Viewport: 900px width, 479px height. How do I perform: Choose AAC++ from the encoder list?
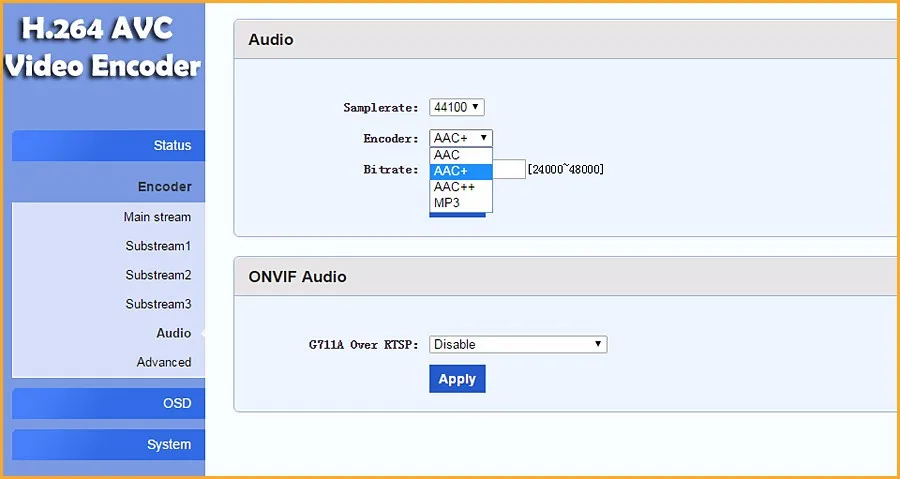click(x=461, y=187)
